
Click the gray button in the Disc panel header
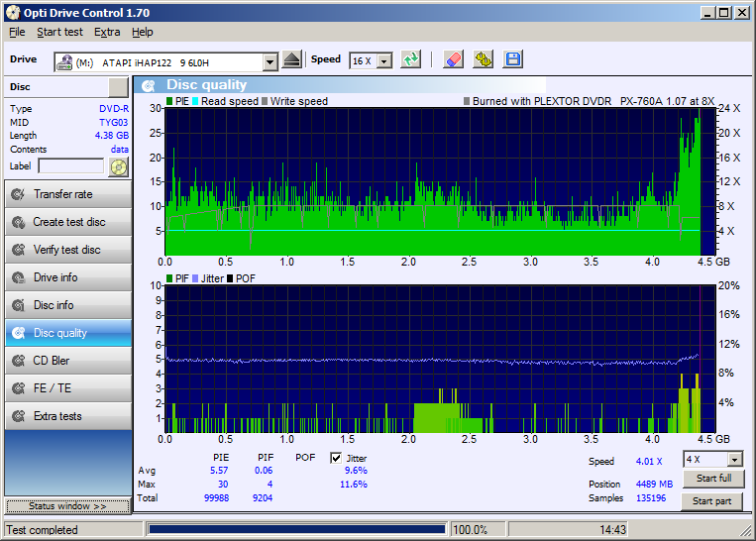click(x=118, y=87)
